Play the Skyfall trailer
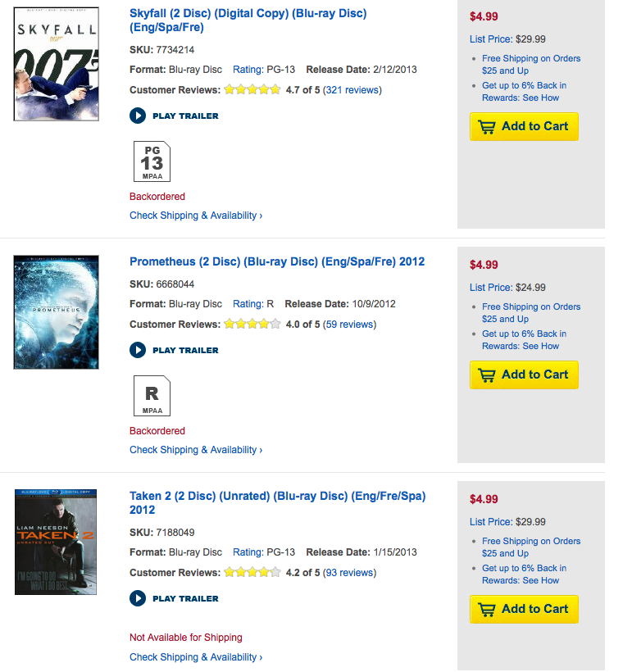 (174, 116)
